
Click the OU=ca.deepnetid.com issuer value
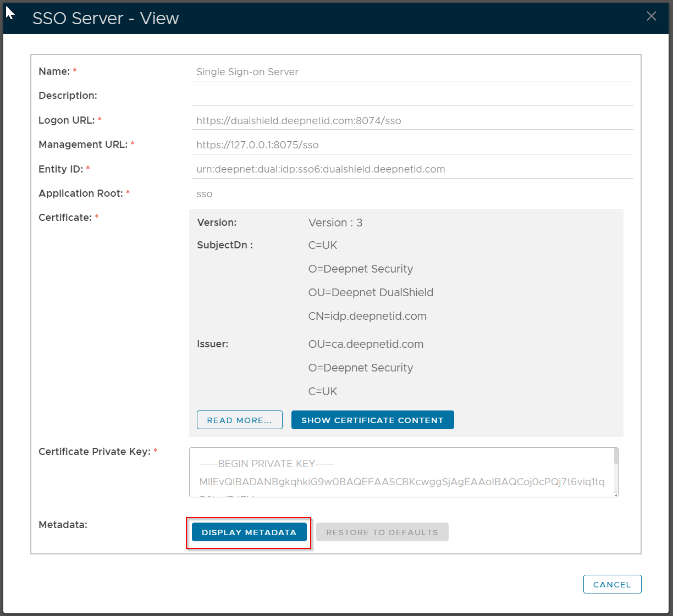pyautogui.click(x=366, y=345)
